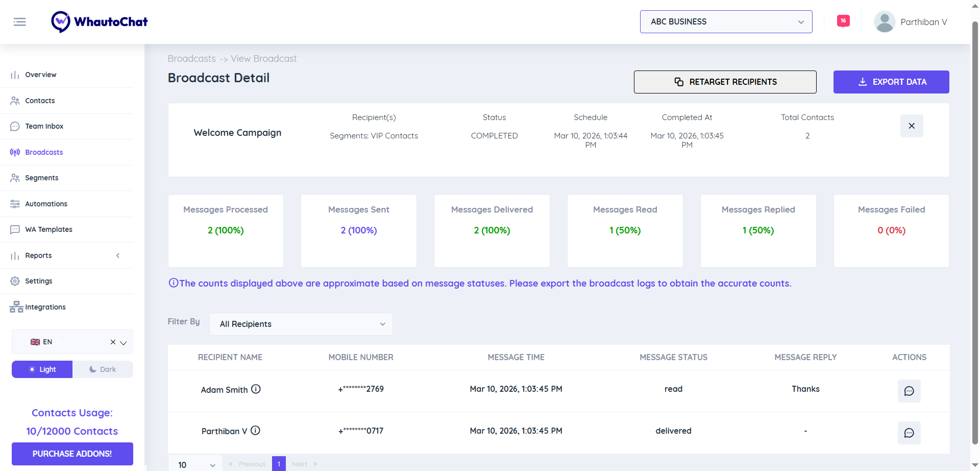Screen dimensions: 980x471
Task: Open the All Recipients filter dropdown
Action: (301, 324)
